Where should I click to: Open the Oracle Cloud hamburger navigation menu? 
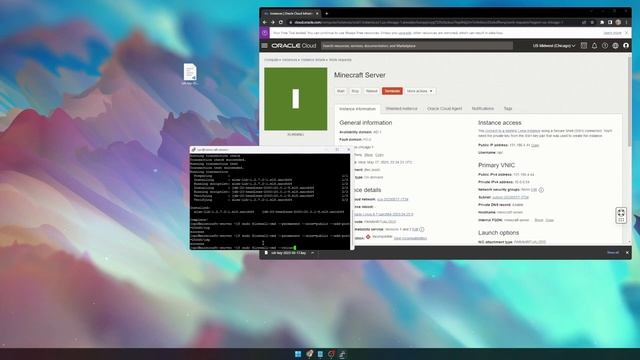pos(264,46)
